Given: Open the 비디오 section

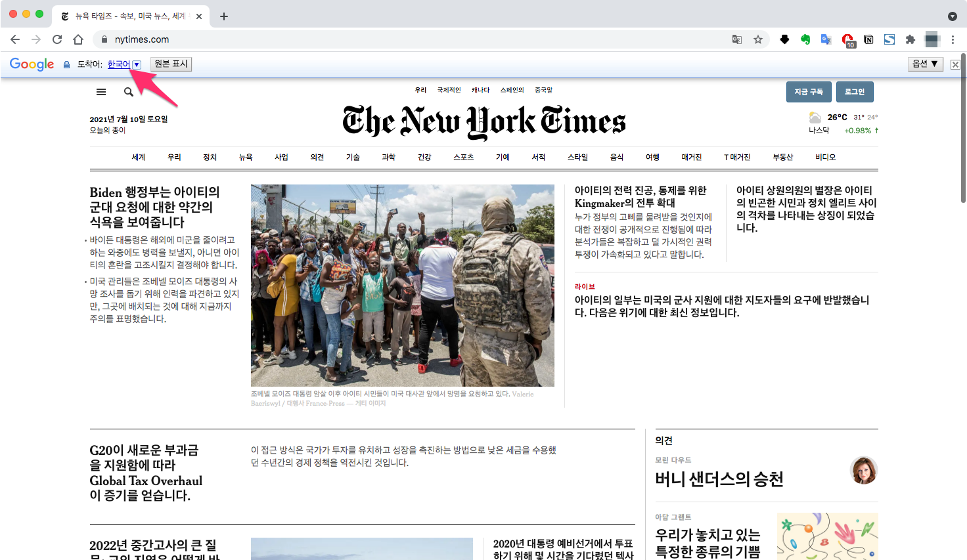Looking at the screenshot, I should [x=826, y=157].
